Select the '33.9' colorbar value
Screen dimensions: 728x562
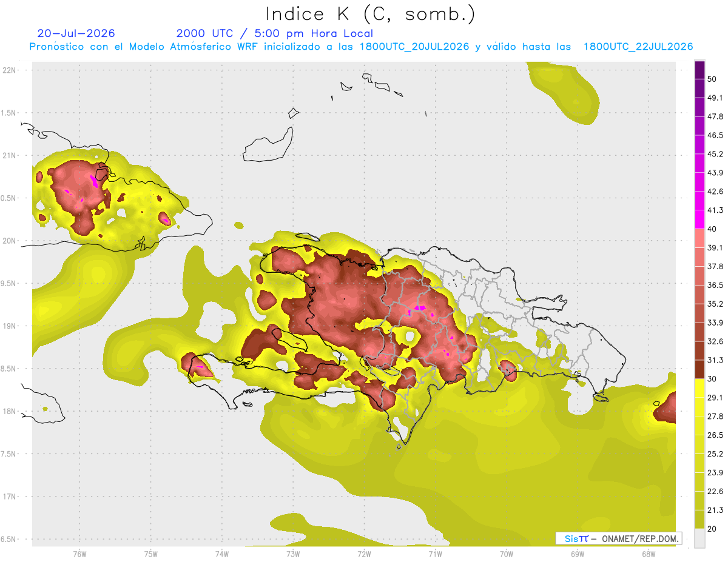point(715,323)
